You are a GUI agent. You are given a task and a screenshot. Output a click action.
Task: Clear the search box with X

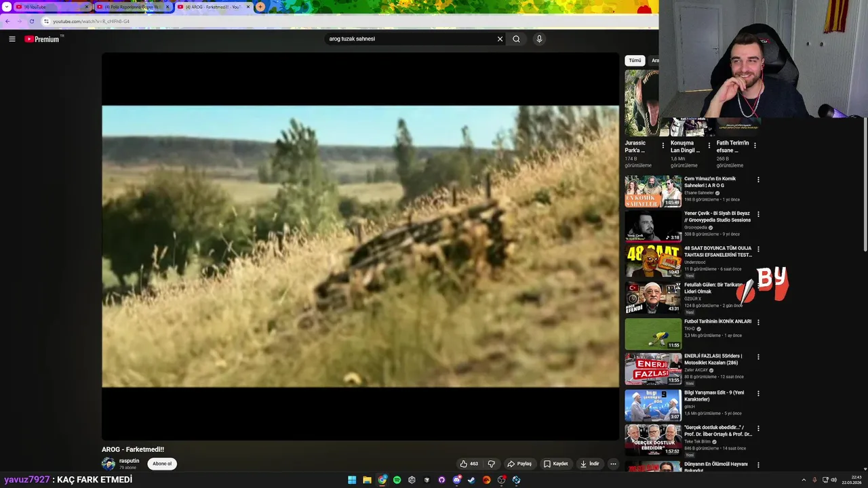tap(500, 39)
